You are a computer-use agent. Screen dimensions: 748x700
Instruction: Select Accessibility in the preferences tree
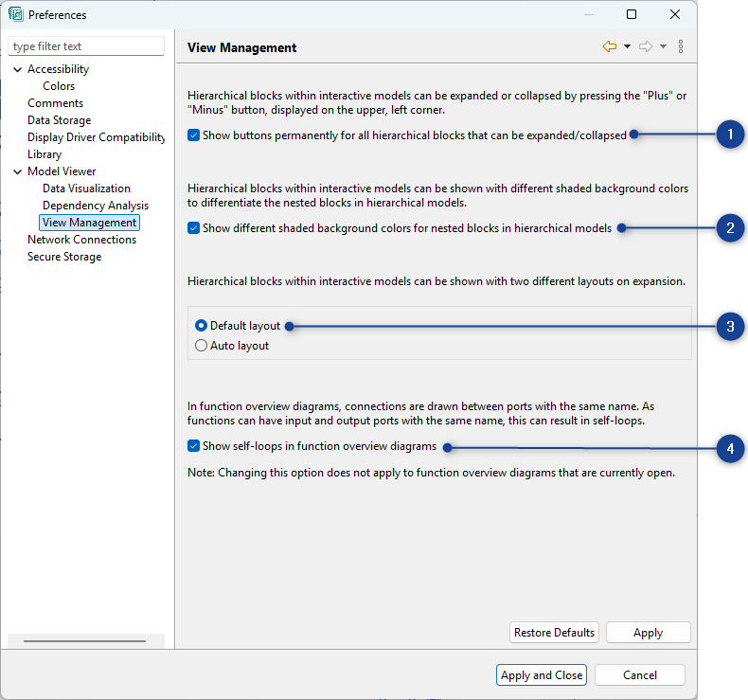(x=58, y=69)
